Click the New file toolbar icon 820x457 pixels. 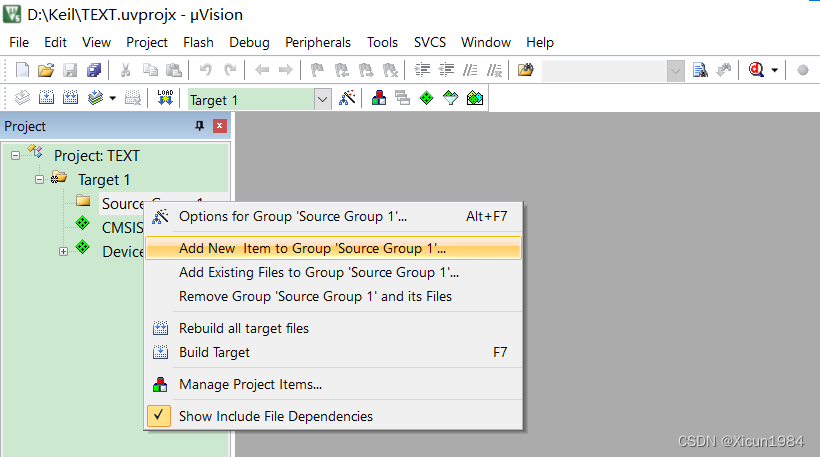pos(22,70)
